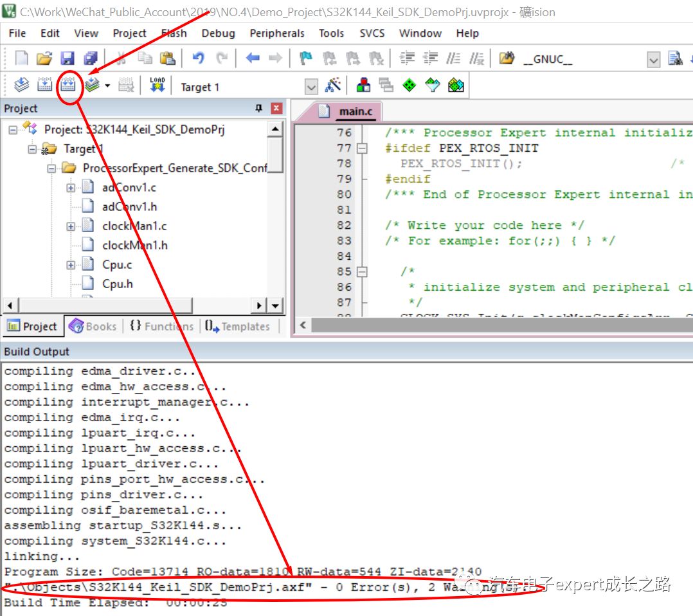Viewport: 693px width, 616px height.
Task: Rebuild all target files
Action: pyautogui.click(x=67, y=84)
